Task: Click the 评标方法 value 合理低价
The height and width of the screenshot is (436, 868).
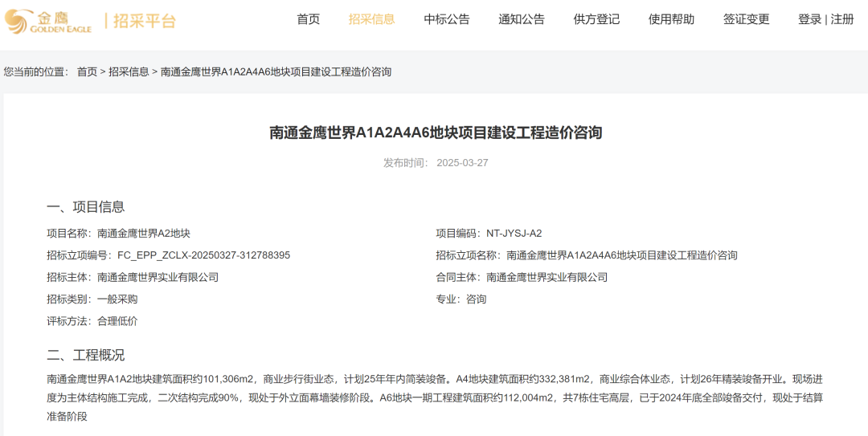Action: [117, 321]
